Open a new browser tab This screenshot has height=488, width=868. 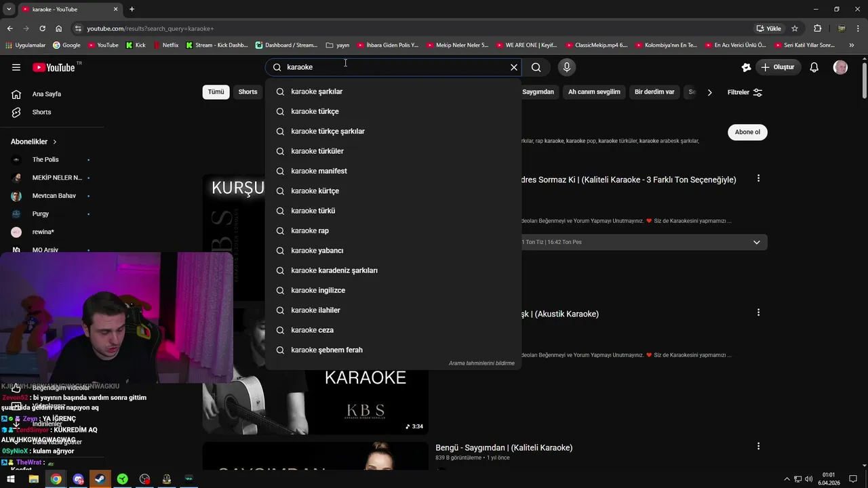pos(132,9)
